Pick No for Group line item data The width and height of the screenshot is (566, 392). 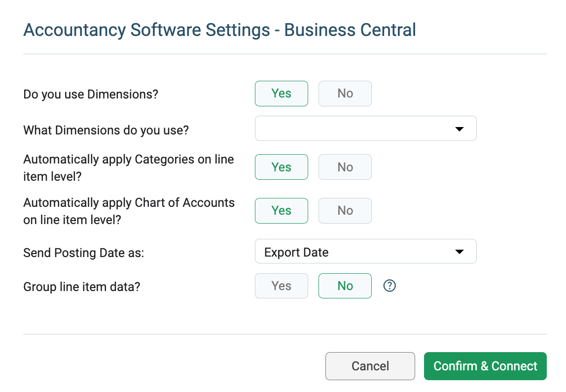click(x=345, y=286)
